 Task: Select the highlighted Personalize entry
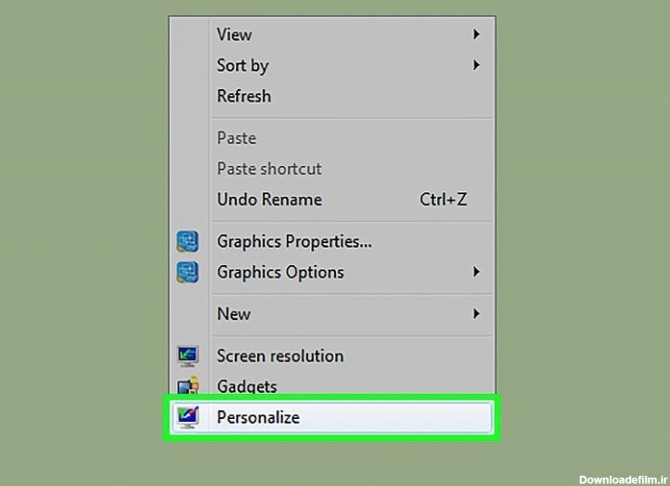pos(258,417)
